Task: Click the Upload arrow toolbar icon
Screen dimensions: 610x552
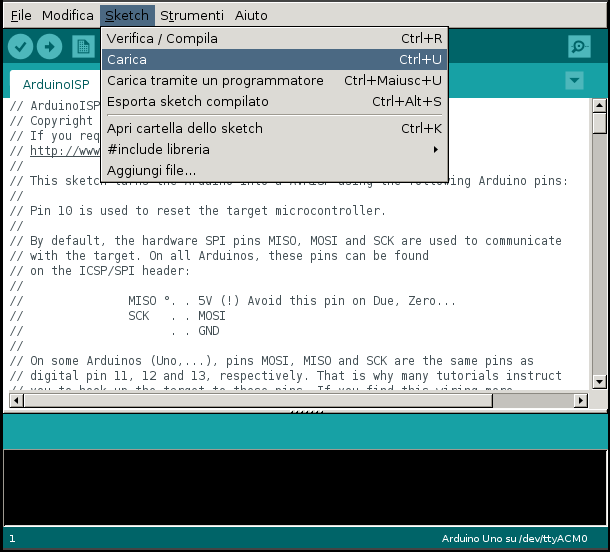Action: (x=49, y=47)
